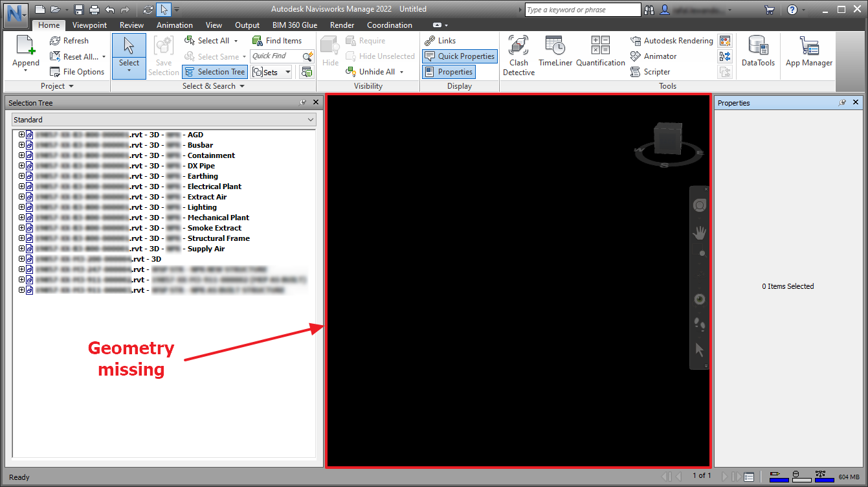This screenshot has height=487, width=868.
Task: Expand the Lighting model tree node
Action: pos(21,207)
